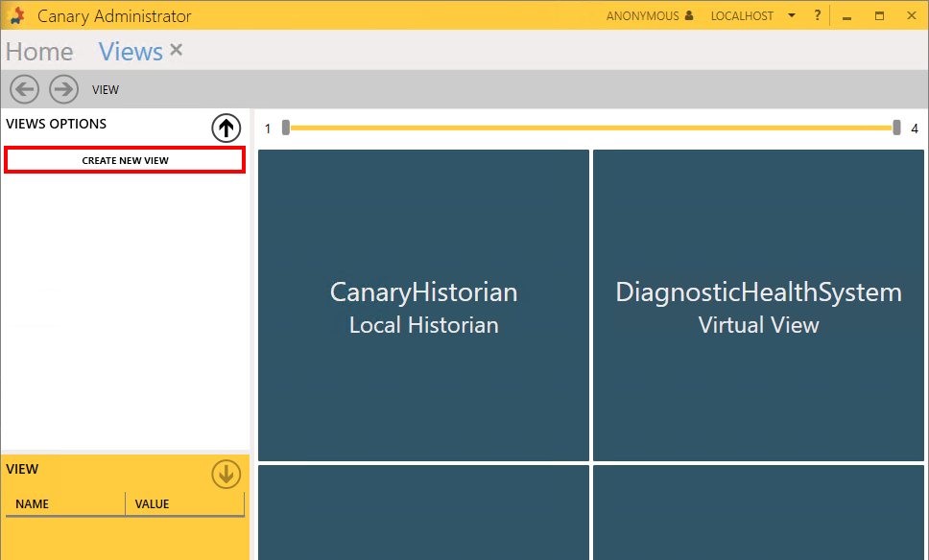Switch to the Home tab

pos(39,52)
